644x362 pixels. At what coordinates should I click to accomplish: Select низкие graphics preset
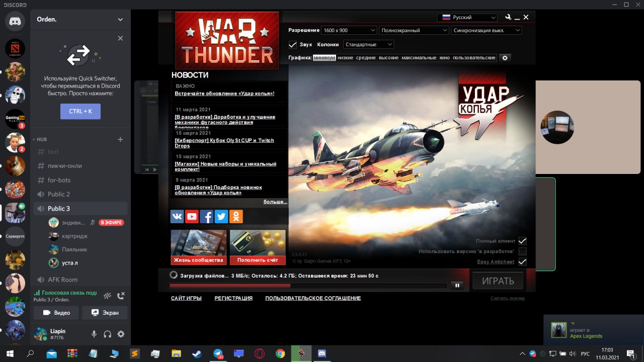[345, 58]
